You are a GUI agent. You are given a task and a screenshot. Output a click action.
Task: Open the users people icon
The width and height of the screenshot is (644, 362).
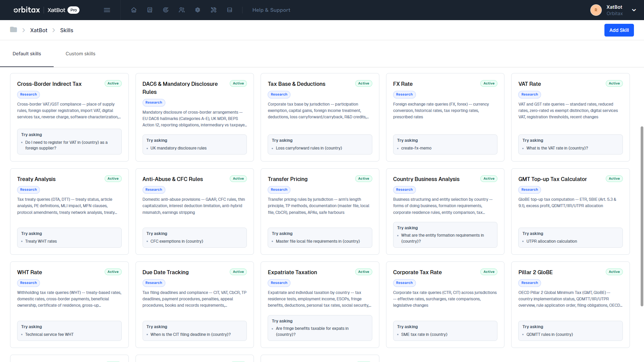[x=182, y=10]
